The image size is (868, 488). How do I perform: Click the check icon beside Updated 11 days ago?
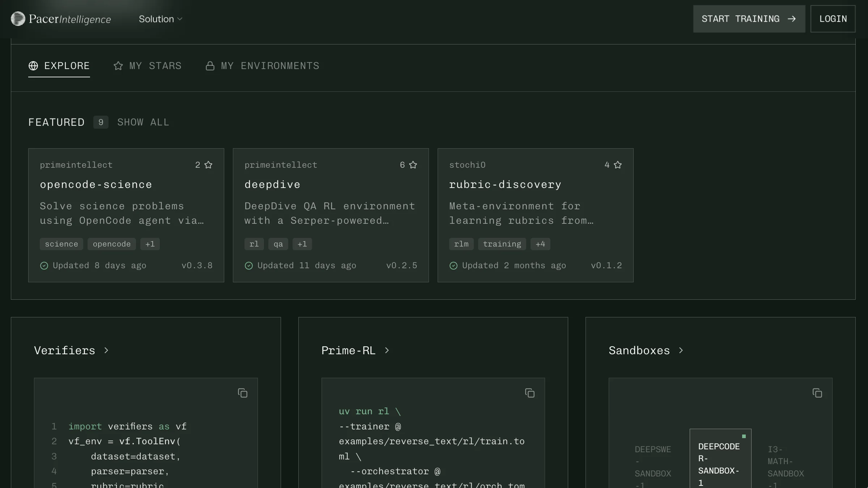pyautogui.click(x=249, y=266)
